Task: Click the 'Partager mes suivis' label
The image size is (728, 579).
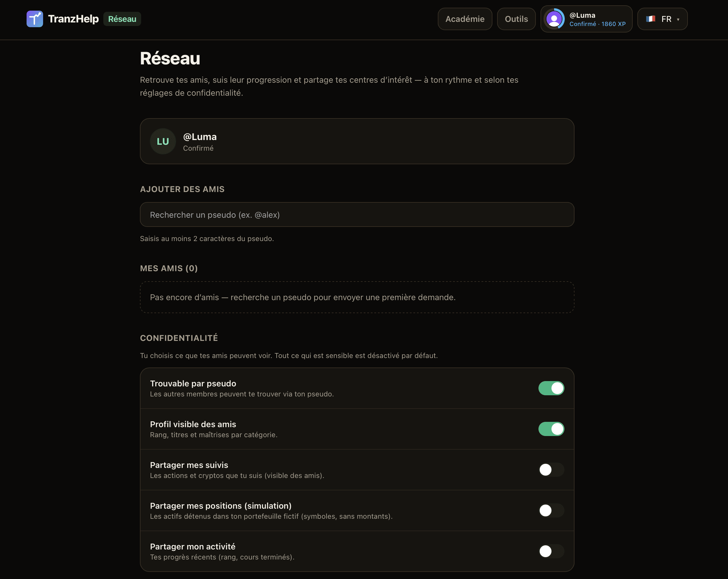Action: point(189,465)
